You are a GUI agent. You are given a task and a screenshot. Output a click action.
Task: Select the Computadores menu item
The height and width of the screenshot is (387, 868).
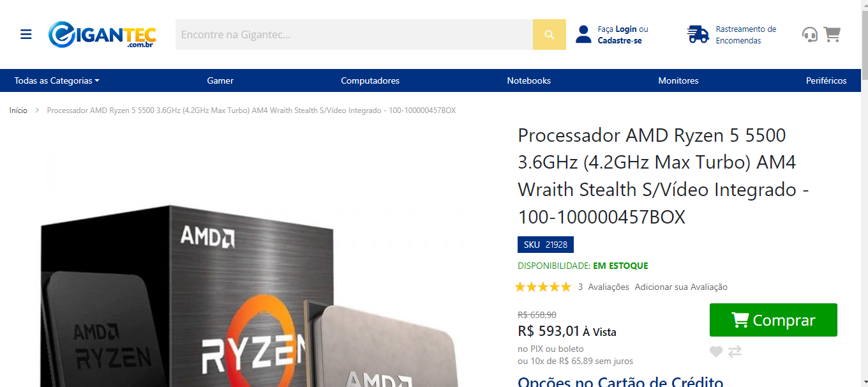370,80
